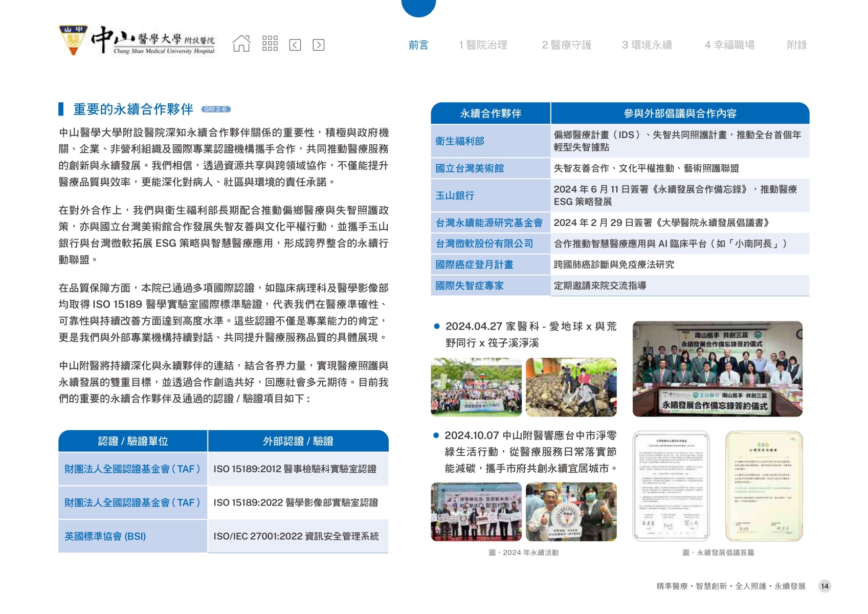Select the 3 環境永續 tab
Viewport: 868px width, 614px height.
click(647, 45)
